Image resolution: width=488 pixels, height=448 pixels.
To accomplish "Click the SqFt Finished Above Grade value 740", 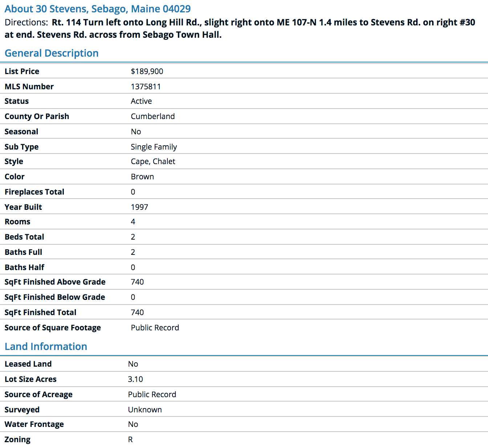I will (137, 282).
